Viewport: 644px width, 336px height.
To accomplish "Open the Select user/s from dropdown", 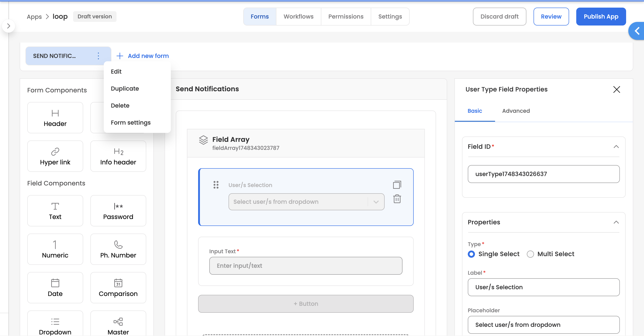I will tap(306, 202).
